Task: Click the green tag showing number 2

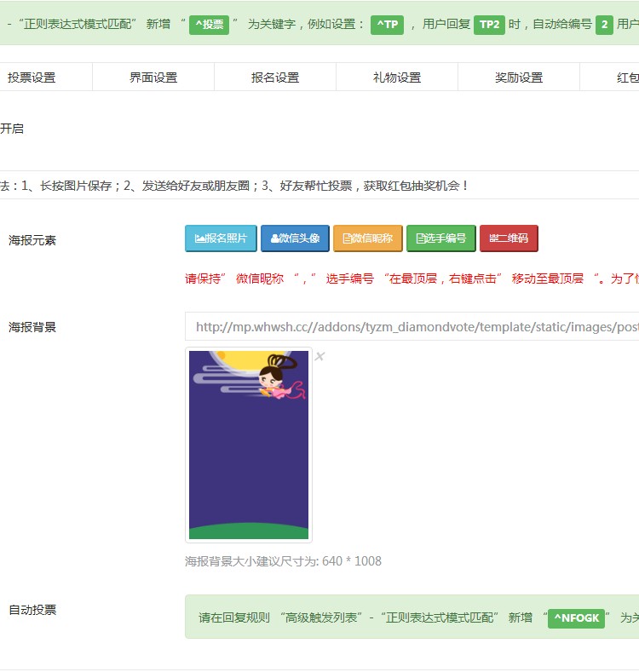Action: [604, 25]
